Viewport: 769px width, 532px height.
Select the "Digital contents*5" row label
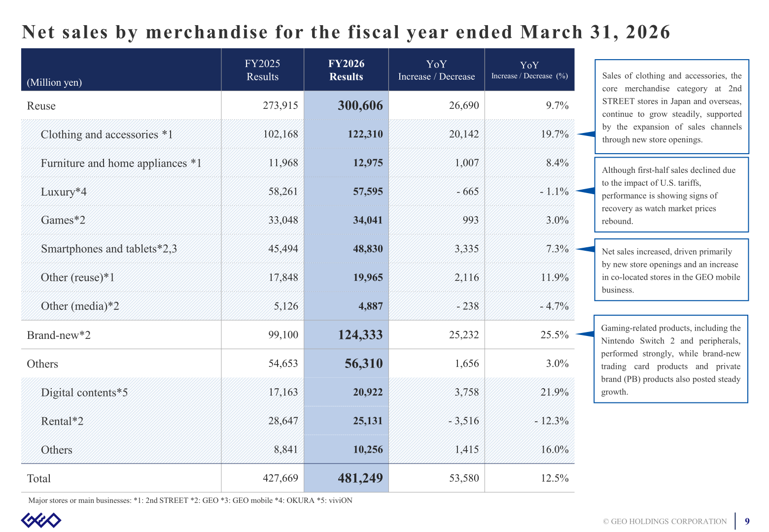click(x=84, y=392)
